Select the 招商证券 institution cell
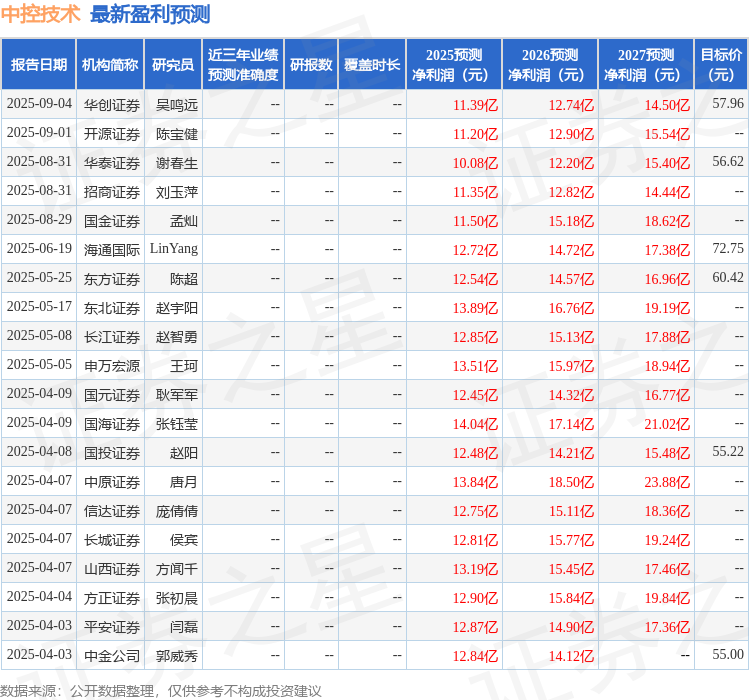 pyautogui.click(x=112, y=192)
